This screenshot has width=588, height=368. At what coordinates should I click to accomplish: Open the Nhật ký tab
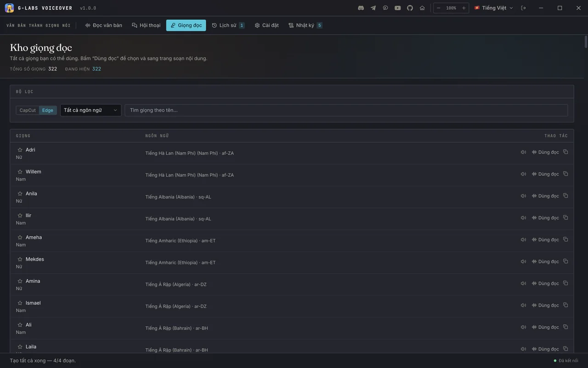point(305,25)
